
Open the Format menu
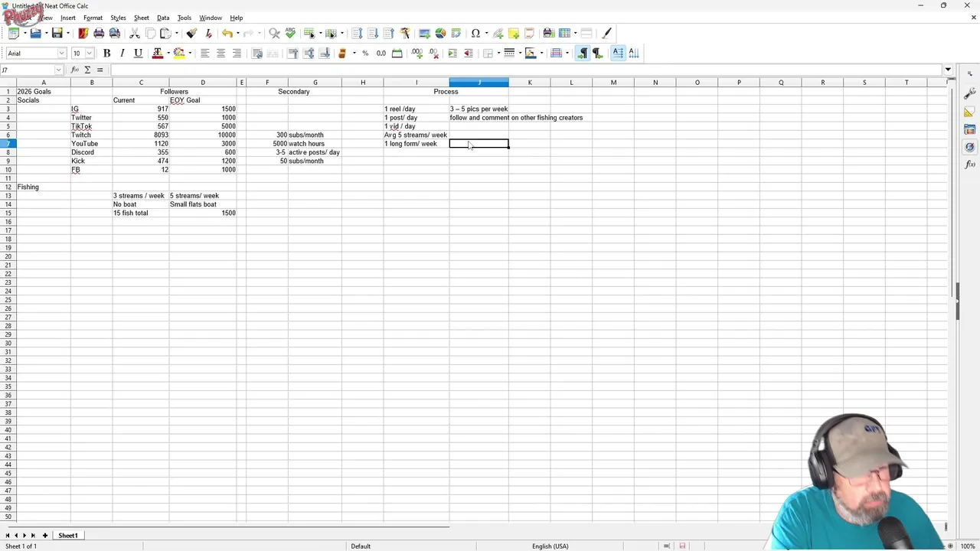tap(93, 18)
